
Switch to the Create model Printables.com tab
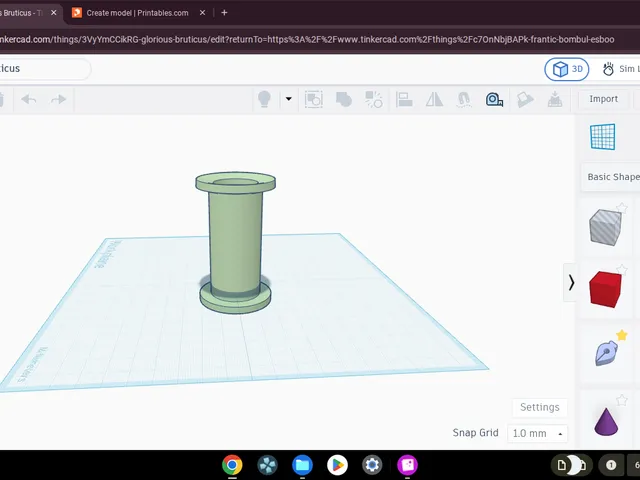click(137, 13)
